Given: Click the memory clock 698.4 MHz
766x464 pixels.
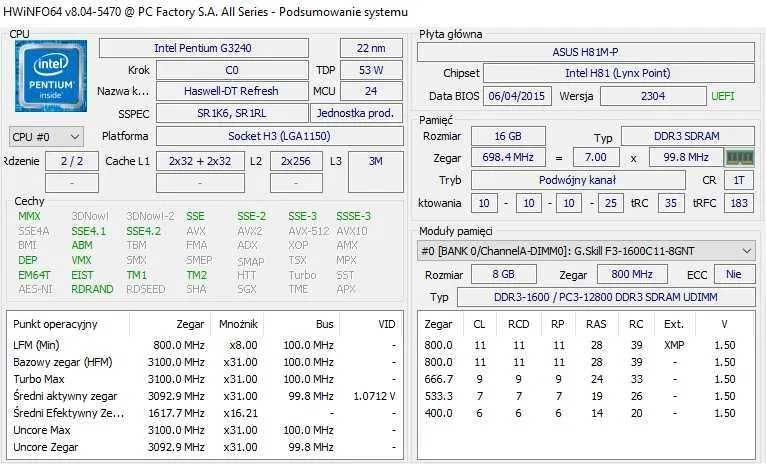Looking at the screenshot, I should 508,157.
